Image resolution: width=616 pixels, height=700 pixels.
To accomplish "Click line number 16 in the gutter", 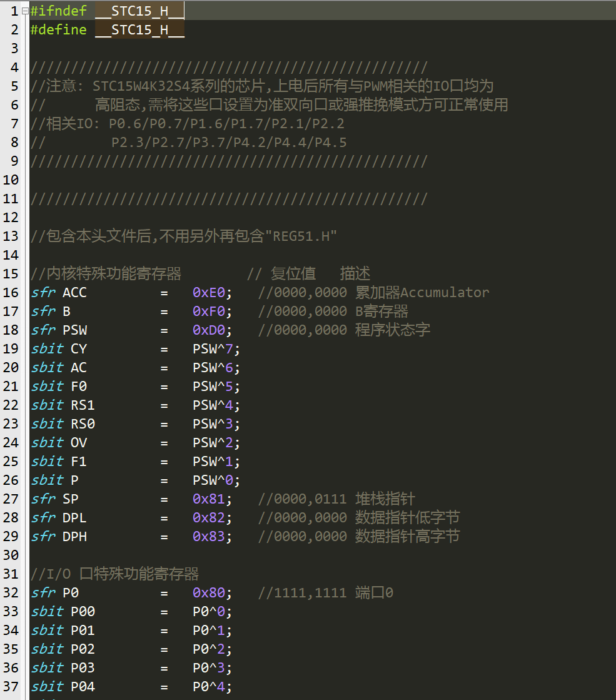I will (x=11, y=292).
